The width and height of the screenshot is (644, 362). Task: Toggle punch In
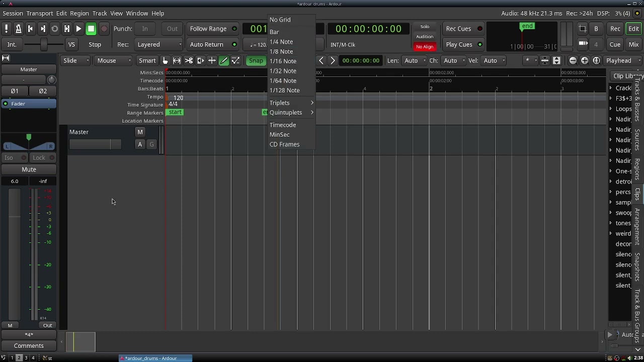pos(145,29)
